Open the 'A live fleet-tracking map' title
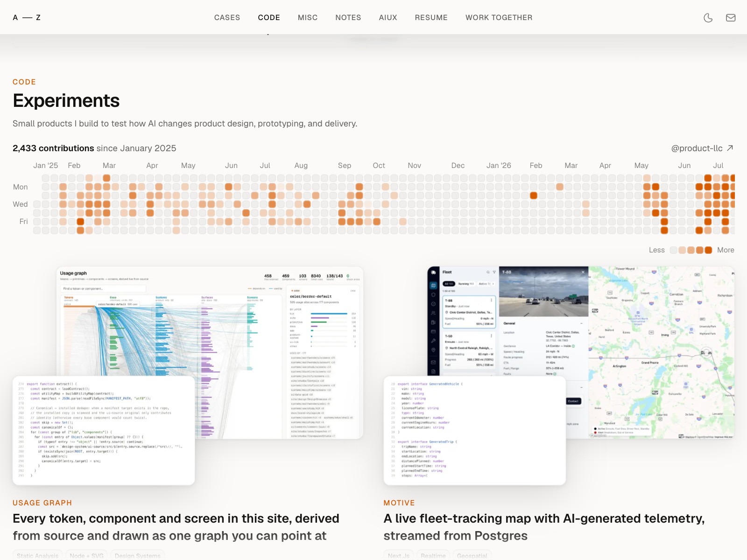This screenshot has height=560, width=747. pos(544,527)
